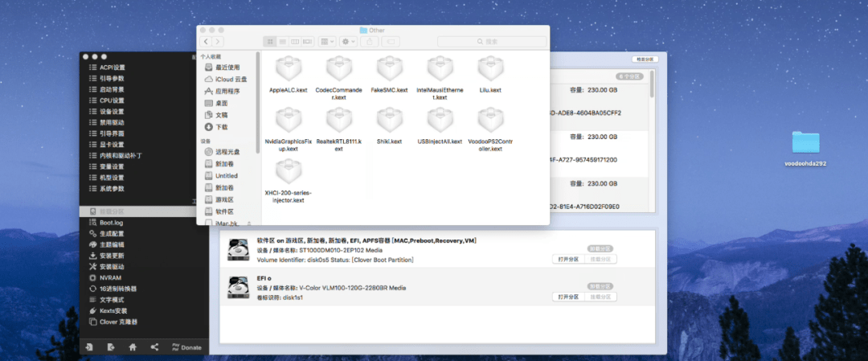Select USBInjectAll.kext file
Screen dimensions: 868x361
click(x=440, y=120)
